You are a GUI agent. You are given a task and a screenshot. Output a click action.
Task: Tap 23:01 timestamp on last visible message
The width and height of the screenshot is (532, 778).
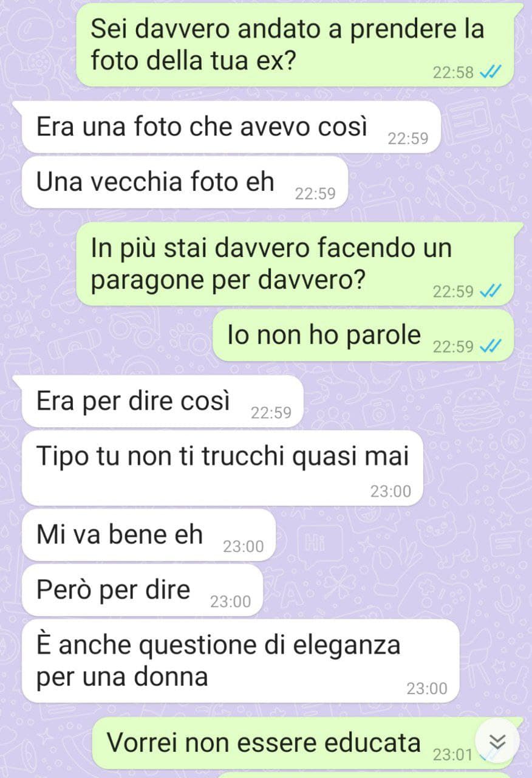pyautogui.click(x=452, y=755)
